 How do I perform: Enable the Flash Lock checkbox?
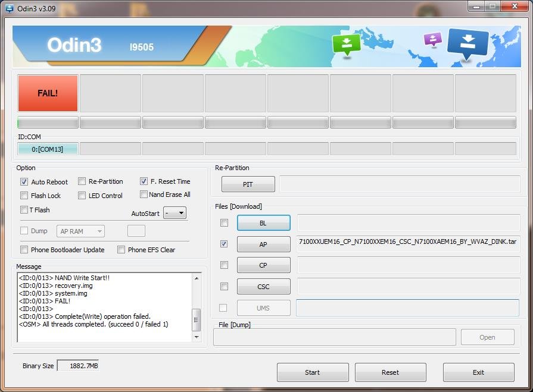click(24, 196)
